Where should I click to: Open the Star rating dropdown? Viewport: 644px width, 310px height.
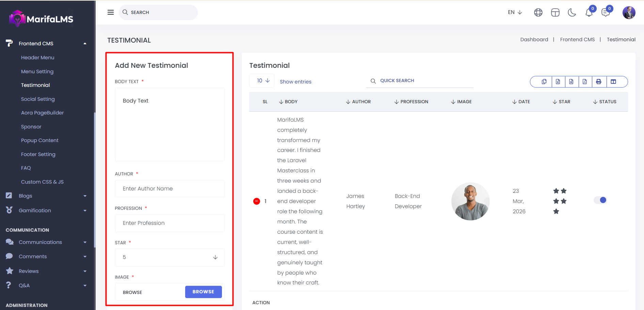170,257
